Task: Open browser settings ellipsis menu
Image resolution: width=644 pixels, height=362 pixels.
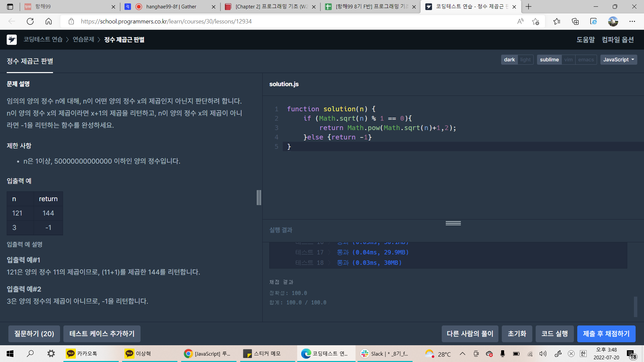Action: (632, 21)
